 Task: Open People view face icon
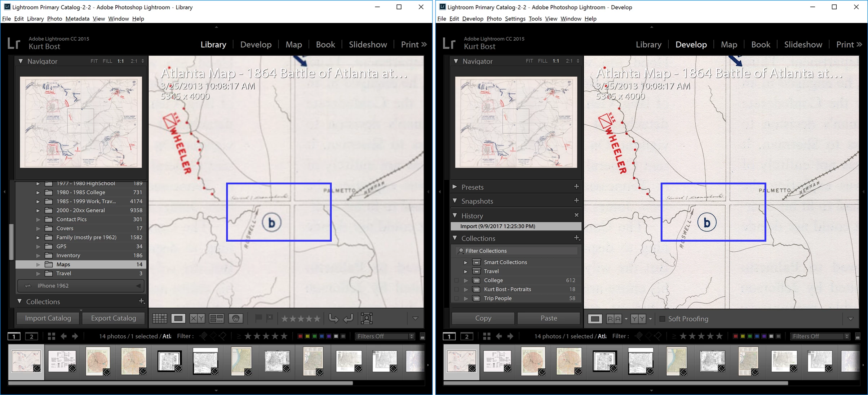pyautogui.click(x=236, y=318)
